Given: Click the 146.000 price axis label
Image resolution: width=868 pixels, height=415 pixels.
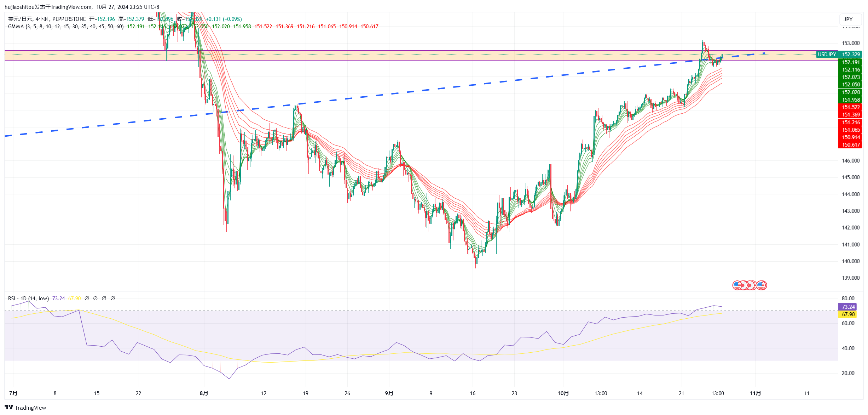Looking at the screenshot, I should coord(850,161).
